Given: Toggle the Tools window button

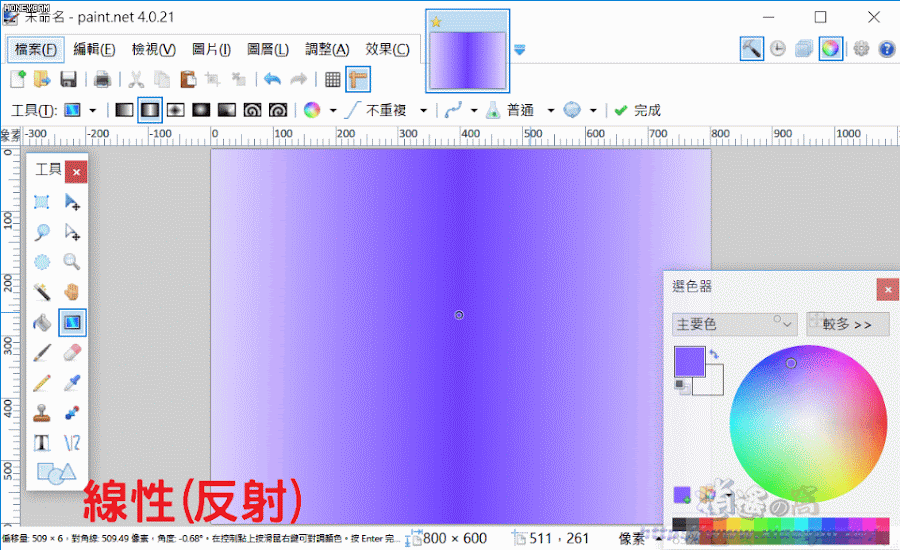Looking at the screenshot, I should coord(752,49).
